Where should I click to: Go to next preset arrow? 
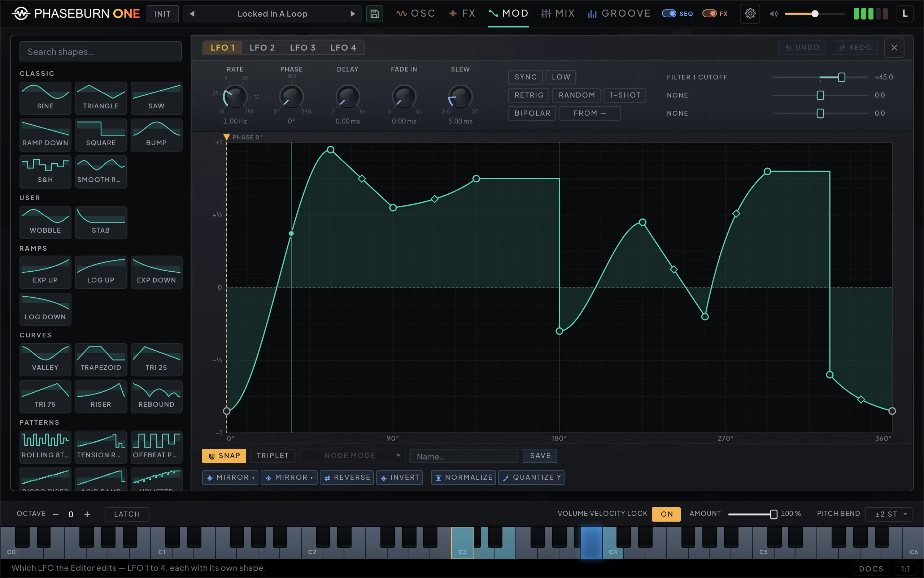click(352, 14)
